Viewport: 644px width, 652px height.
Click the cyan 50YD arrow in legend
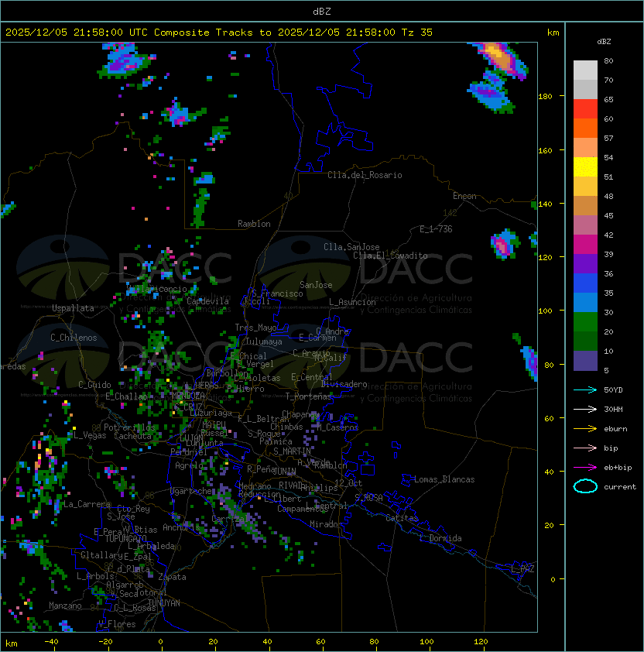pyautogui.click(x=585, y=389)
